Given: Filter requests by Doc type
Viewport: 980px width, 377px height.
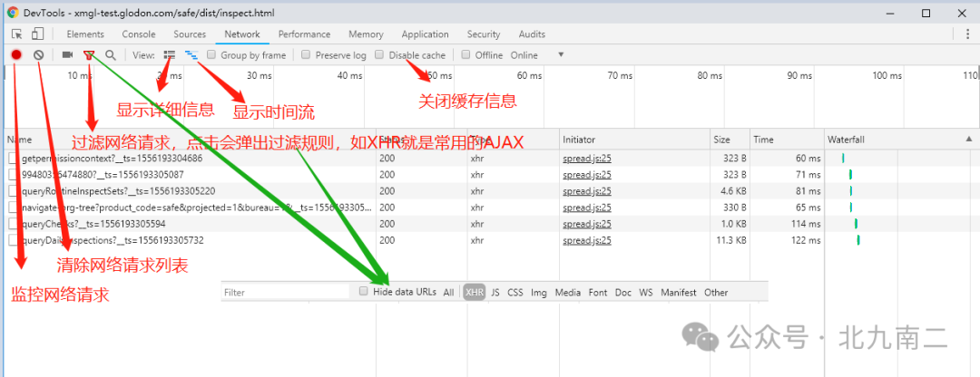Looking at the screenshot, I should coord(623,292).
